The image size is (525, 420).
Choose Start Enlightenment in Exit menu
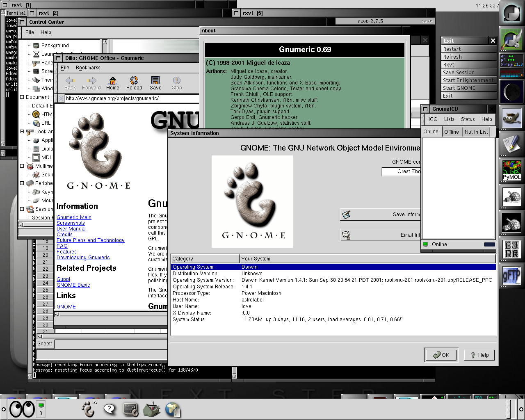[469, 80]
